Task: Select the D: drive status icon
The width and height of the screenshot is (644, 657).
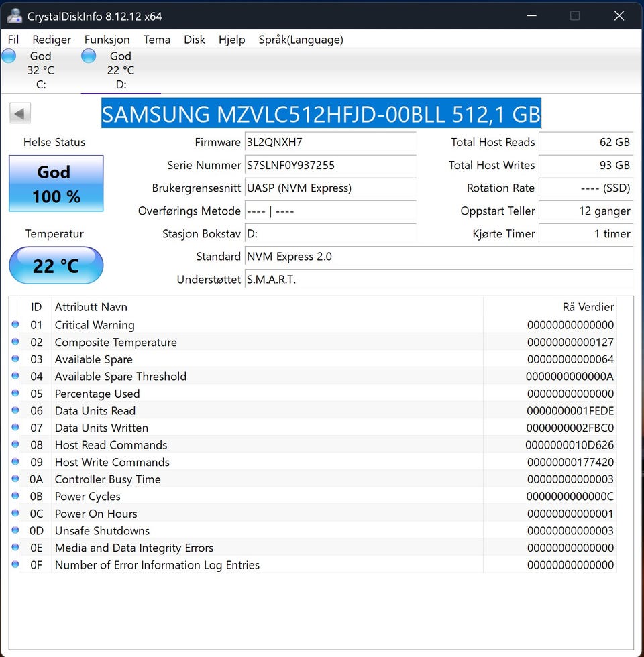Action: click(89, 56)
